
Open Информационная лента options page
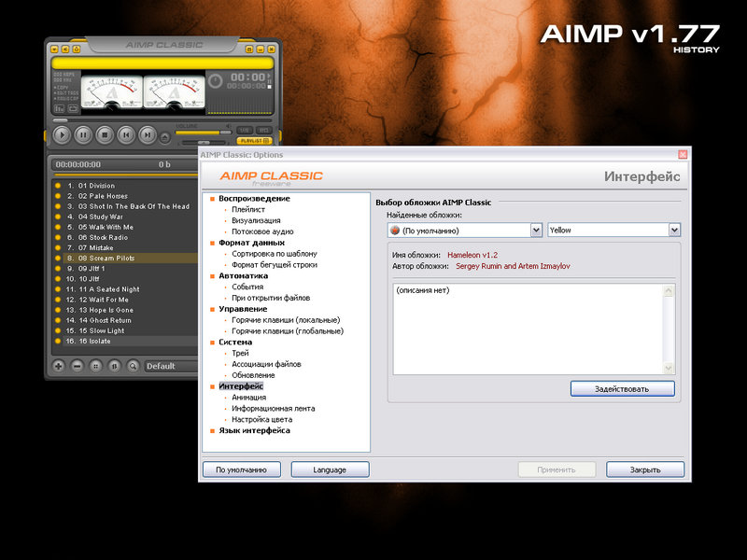pos(274,408)
